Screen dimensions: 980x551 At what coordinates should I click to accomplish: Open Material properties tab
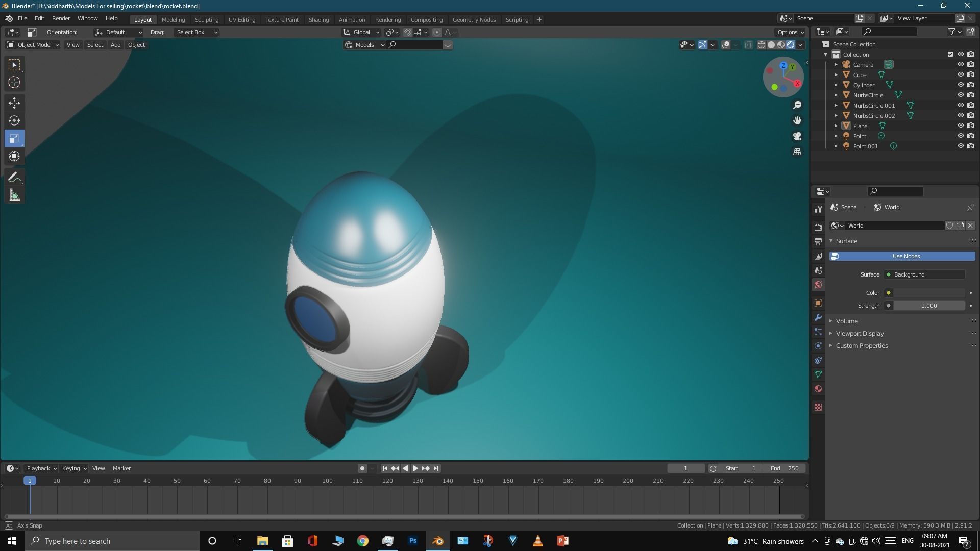pyautogui.click(x=818, y=389)
